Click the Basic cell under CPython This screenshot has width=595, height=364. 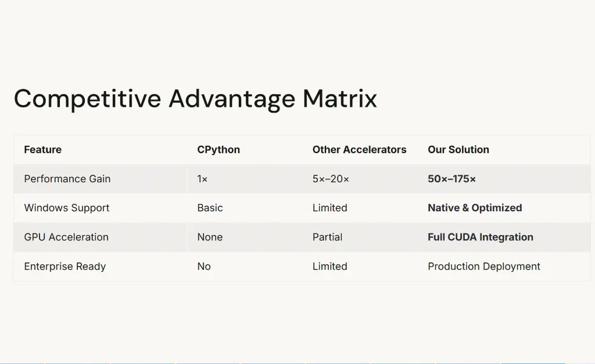(x=210, y=208)
